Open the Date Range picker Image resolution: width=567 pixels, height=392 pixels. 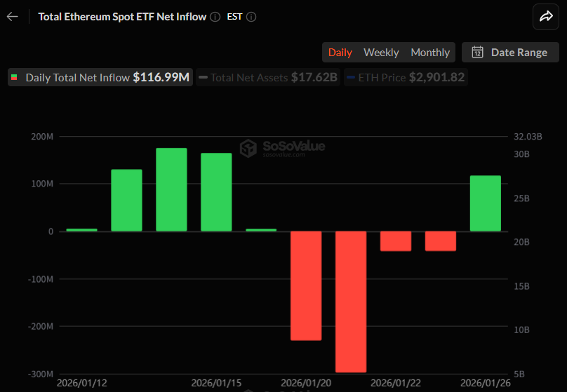[x=510, y=53]
